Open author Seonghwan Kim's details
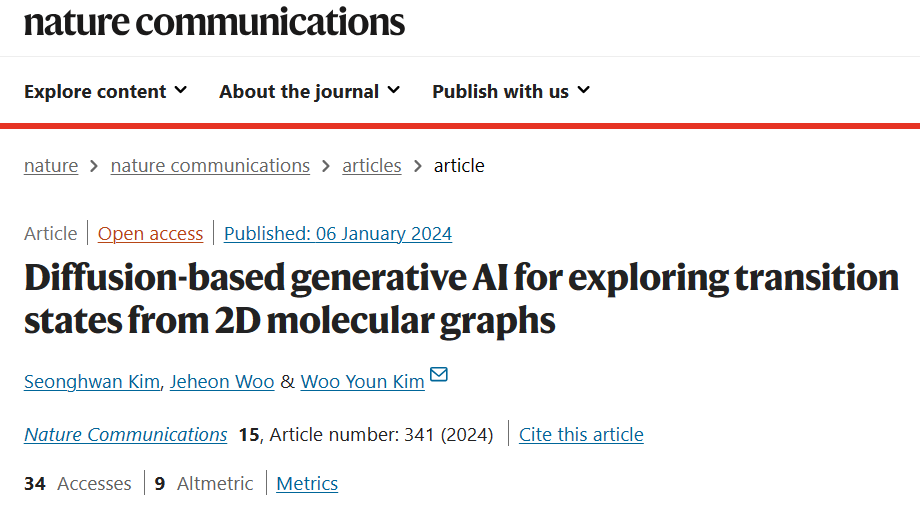Viewport: 920px width, 505px height. click(x=92, y=382)
